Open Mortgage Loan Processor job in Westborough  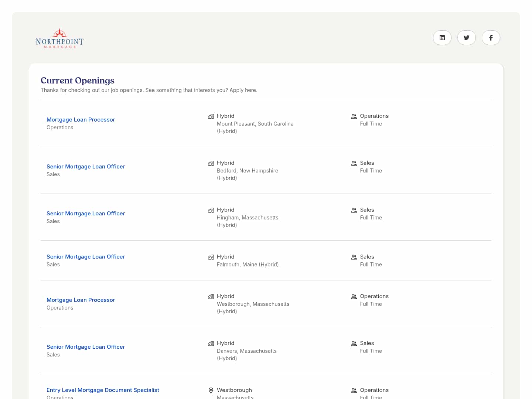81,300
